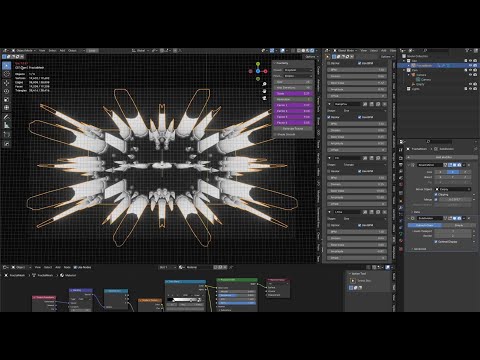Switch to Catmull-Clark subdivision tab
This screenshot has height=360, width=480.
tap(425, 225)
